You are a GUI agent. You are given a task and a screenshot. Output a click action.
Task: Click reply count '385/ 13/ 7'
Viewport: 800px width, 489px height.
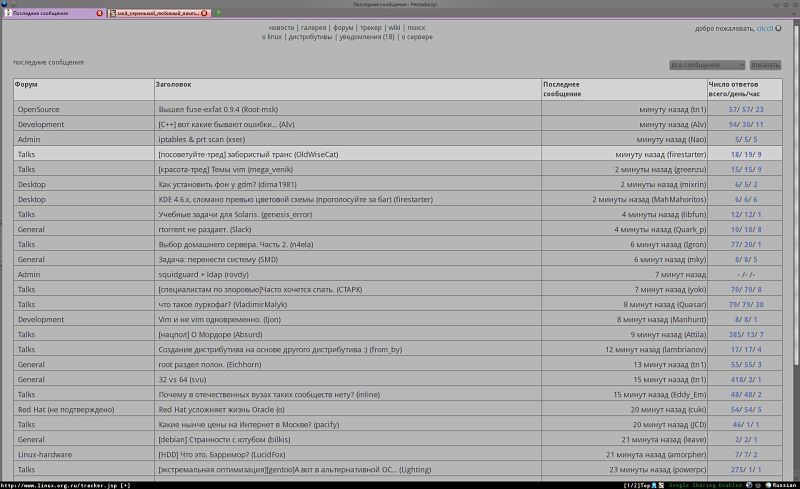coord(746,334)
